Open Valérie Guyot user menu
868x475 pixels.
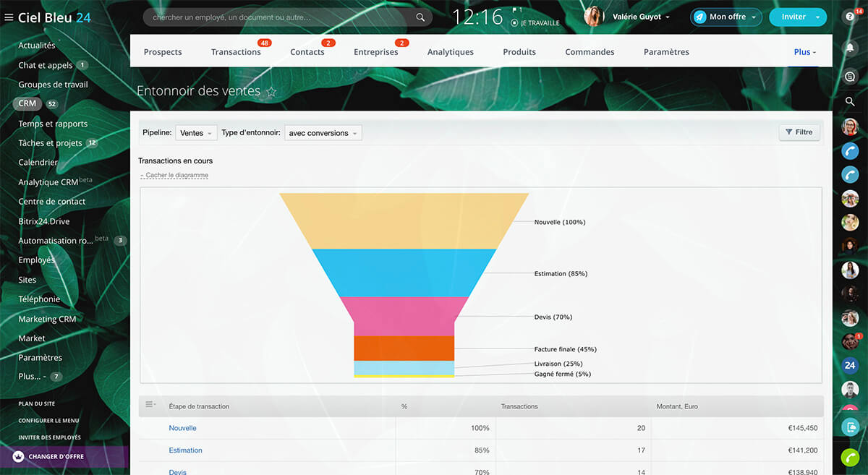click(641, 17)
